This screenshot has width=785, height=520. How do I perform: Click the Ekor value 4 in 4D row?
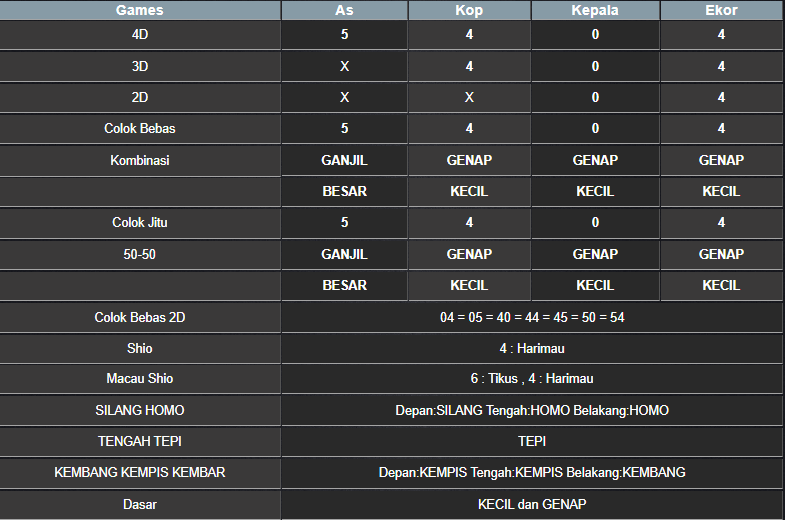pyautogui.click(x=721, y=35)
